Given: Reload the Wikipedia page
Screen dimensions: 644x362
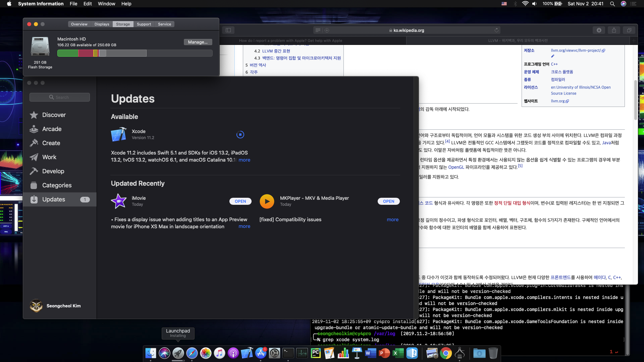Looking at the screenshot, I should pyautogui.click(x=496, y=30).
